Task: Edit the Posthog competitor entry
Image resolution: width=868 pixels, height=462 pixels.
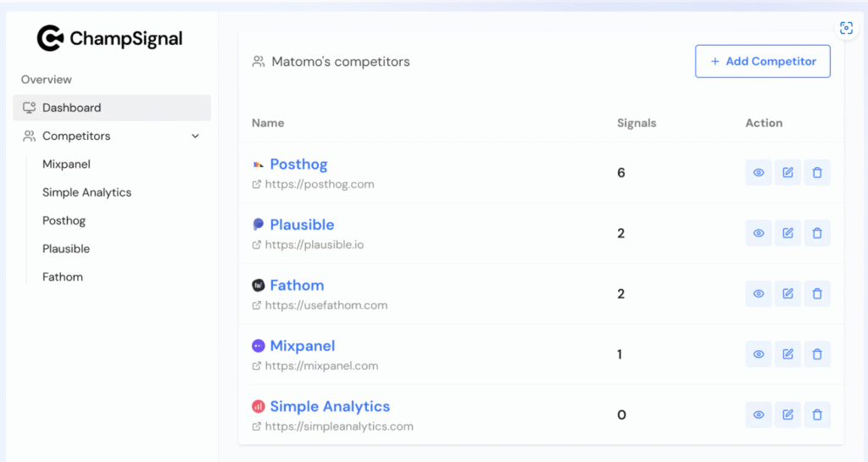Action: (787, 173)
